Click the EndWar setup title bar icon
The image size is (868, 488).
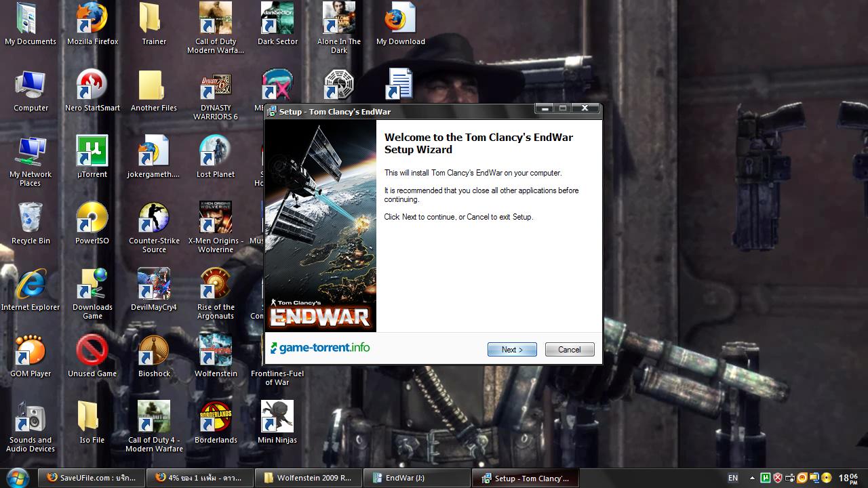[x=272, y=111]
